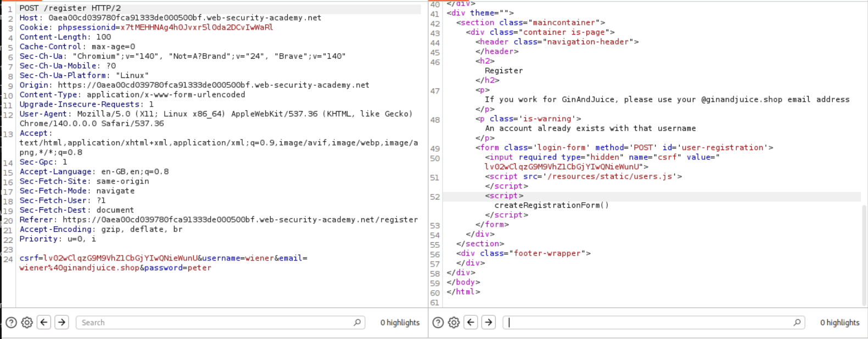Open help for the request search bar

pyautogui.click(x=11, y=323)
